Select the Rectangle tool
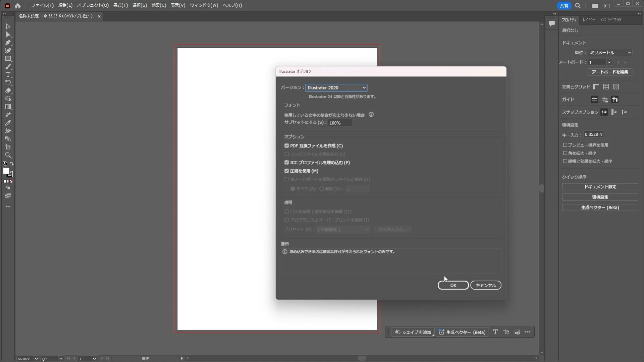This screenshot has width=644, height=362. 8,59
